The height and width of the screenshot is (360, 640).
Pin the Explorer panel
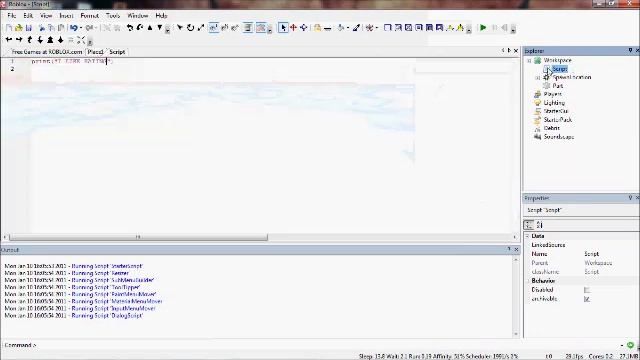pos(630,51)
